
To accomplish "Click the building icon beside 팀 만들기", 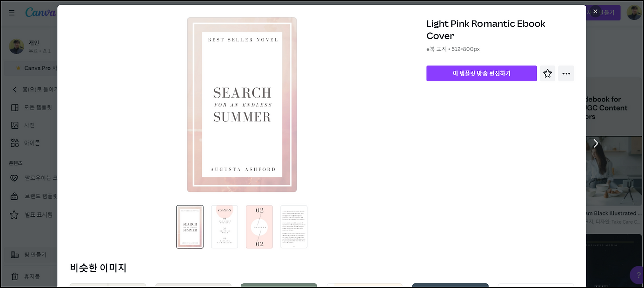I will click(x=15, y=255).
